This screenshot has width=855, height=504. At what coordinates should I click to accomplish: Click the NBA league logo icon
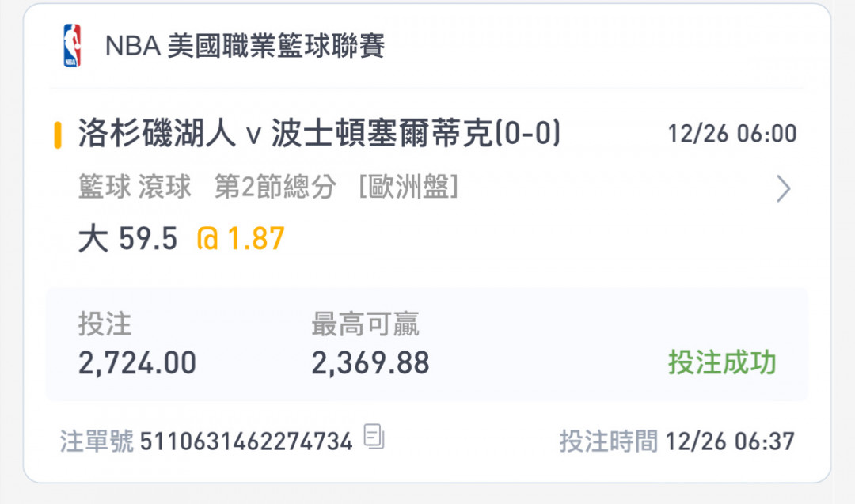coord(72,45)
